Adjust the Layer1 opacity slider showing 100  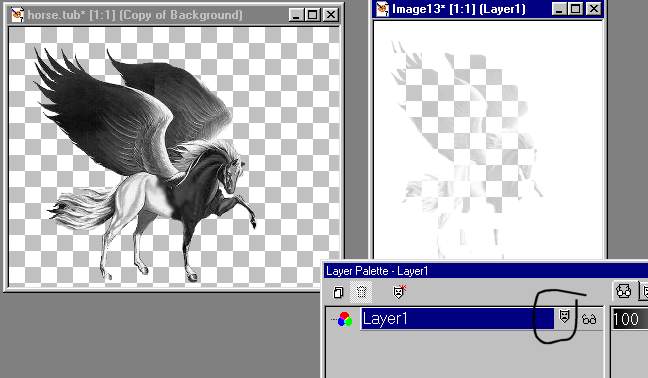point(627,319)
